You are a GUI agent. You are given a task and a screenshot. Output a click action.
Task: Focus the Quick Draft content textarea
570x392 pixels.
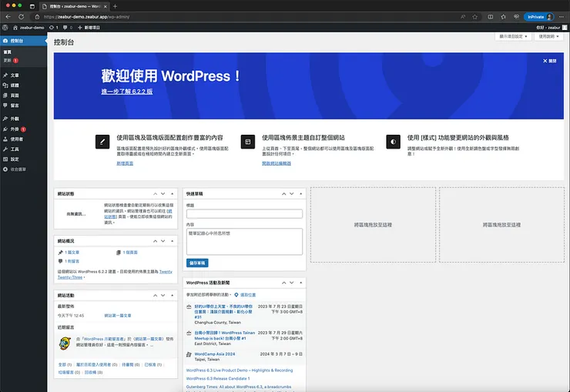244,241
